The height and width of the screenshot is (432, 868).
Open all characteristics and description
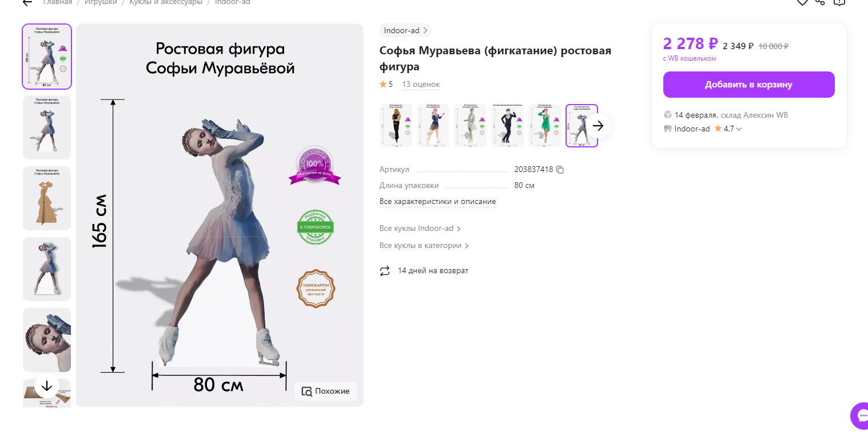pyautogui.click(x=437, y=202)
